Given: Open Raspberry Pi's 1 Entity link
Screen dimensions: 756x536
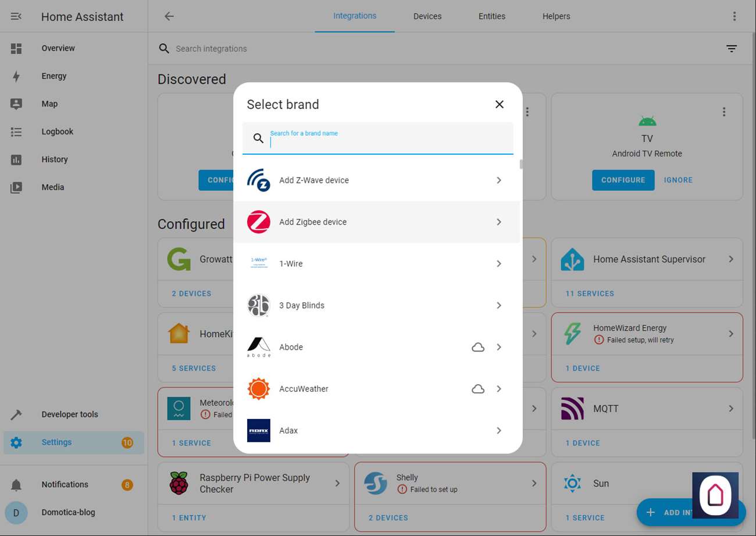Looking at the screenshot, I should coord(189,518).
